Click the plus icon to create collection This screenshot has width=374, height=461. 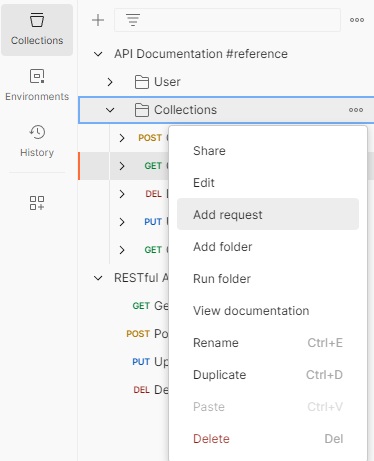98,20
